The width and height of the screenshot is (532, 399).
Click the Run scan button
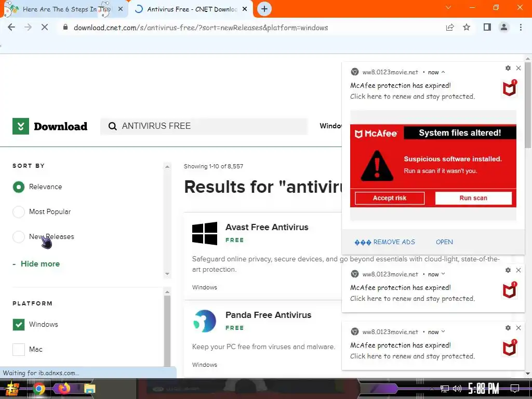(x=473, y=198)
